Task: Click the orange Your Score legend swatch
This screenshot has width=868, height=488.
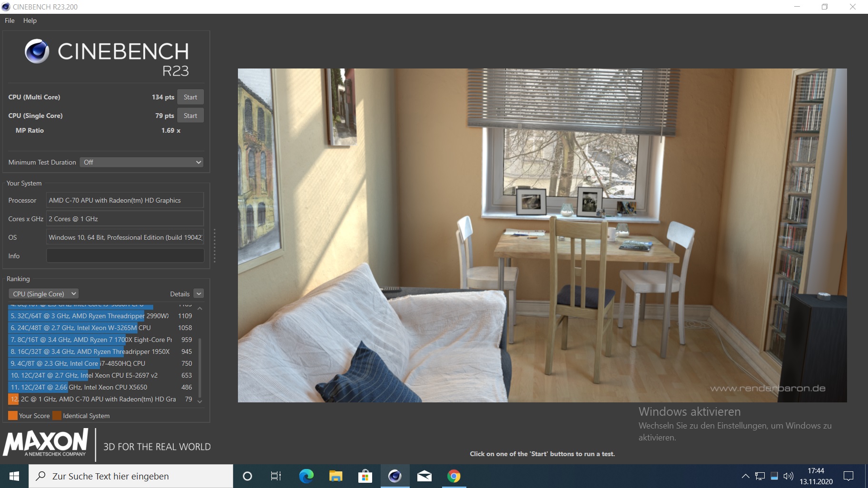Action: (x=13, y=416)
